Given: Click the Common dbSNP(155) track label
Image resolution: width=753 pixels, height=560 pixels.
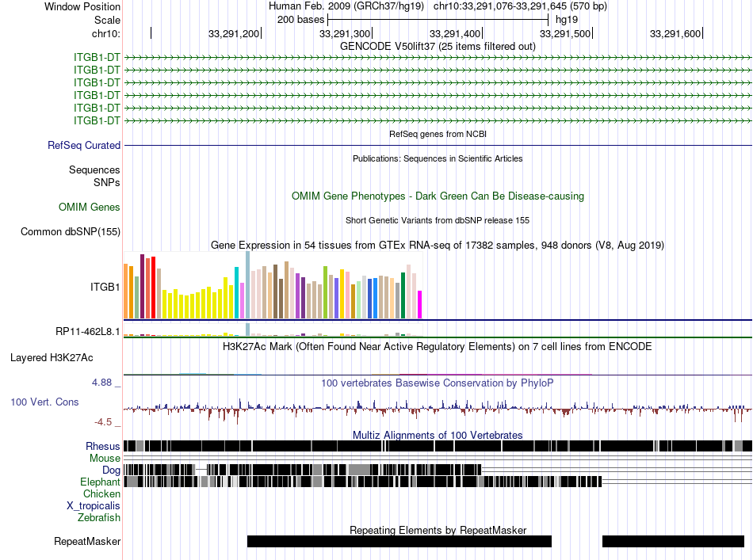Looking at the screenshot, I should click(71, 232).
